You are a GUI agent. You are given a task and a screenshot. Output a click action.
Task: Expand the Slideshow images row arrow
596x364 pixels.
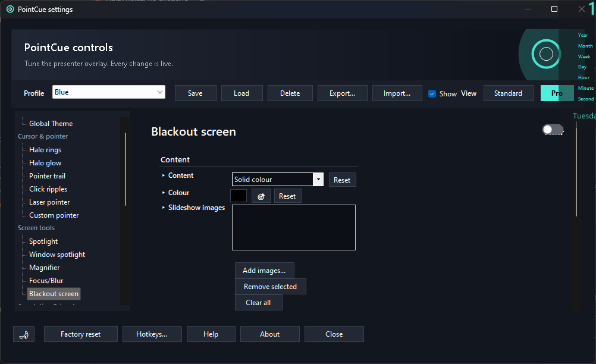coord(164,208)
